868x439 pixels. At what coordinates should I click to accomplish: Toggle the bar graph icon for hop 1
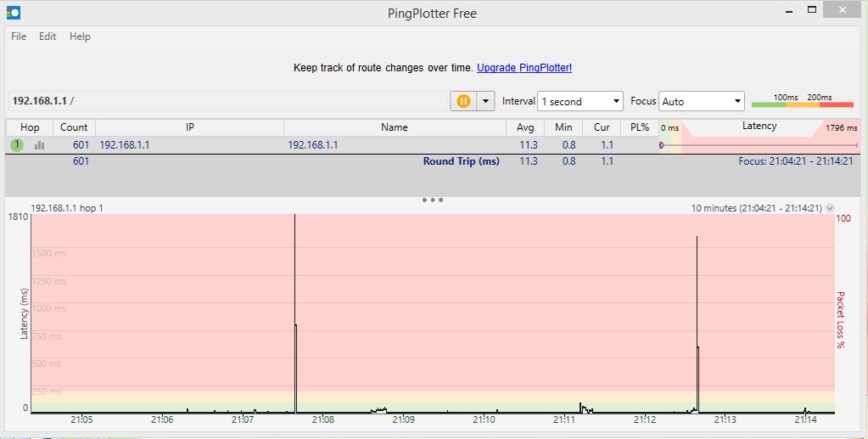pyautogui.click(x=39, y=145)
